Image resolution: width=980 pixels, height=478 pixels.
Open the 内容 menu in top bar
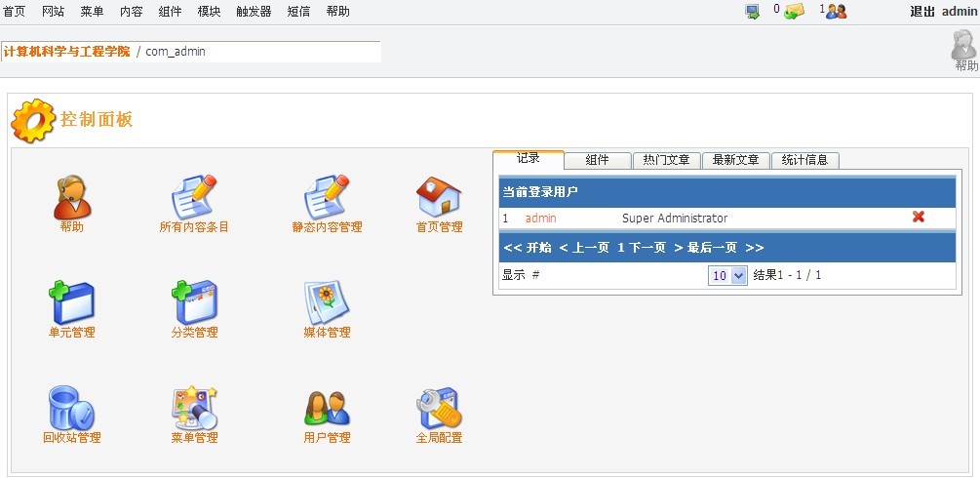click(131, 12)
